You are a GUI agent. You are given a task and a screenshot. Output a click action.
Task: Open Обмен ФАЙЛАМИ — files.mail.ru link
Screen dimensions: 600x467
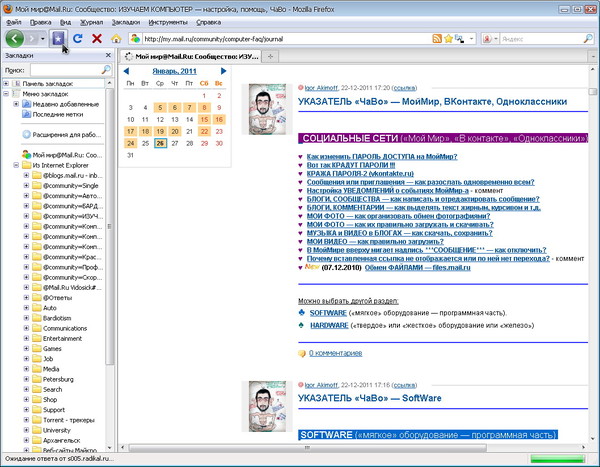(417, 268)
